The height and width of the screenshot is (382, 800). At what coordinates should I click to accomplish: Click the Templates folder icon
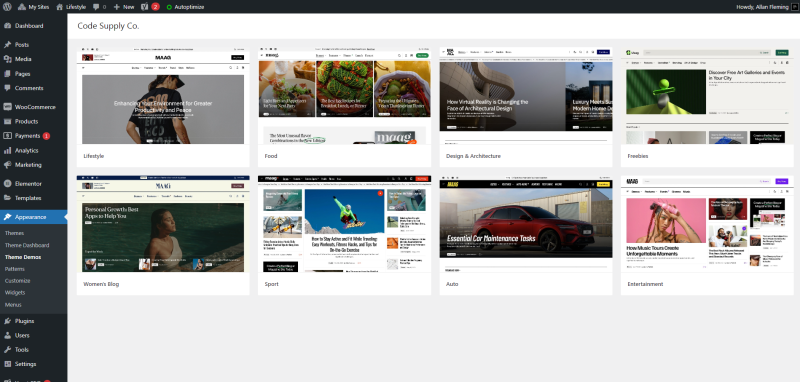pyautogui.click(x=8, y=198)
